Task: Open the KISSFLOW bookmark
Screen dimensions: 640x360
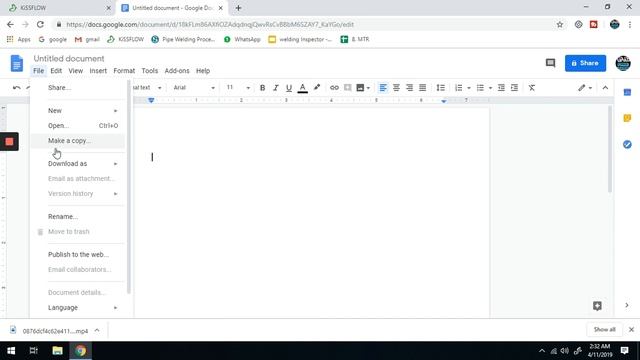Action: (126, 39)
